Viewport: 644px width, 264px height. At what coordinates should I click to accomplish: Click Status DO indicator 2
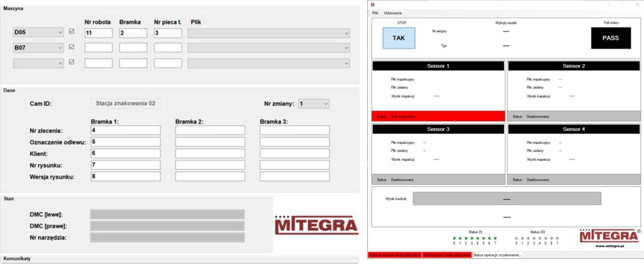[528, 238]
